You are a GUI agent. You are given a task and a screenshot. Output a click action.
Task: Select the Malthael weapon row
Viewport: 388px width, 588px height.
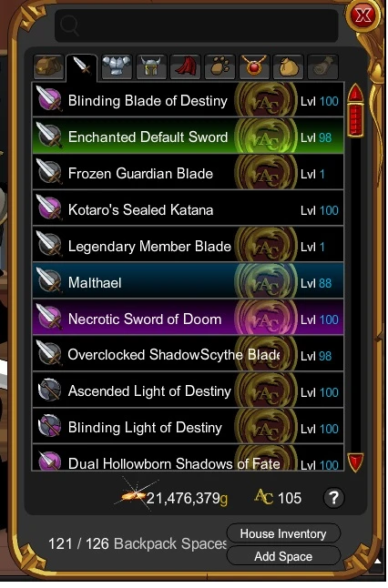188,282
